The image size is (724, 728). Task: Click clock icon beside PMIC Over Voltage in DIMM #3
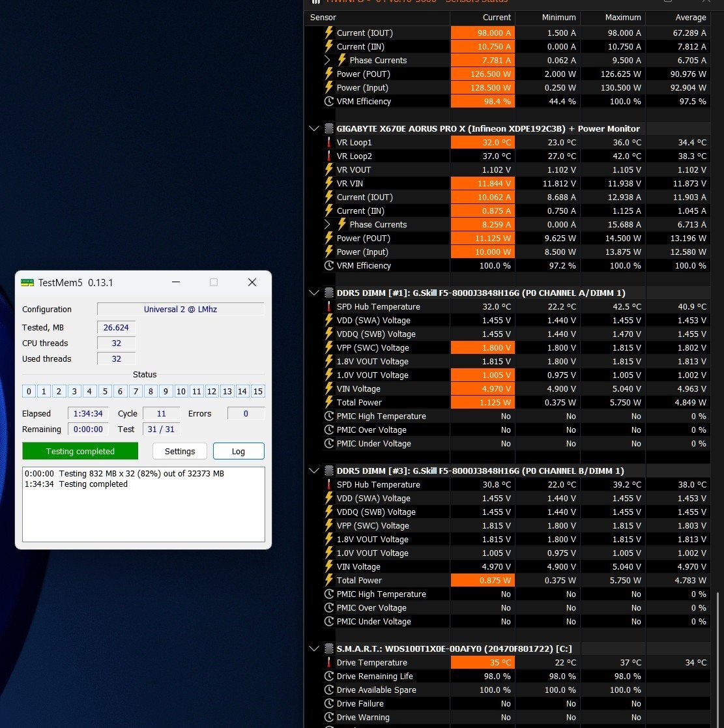tap(329, 607)
